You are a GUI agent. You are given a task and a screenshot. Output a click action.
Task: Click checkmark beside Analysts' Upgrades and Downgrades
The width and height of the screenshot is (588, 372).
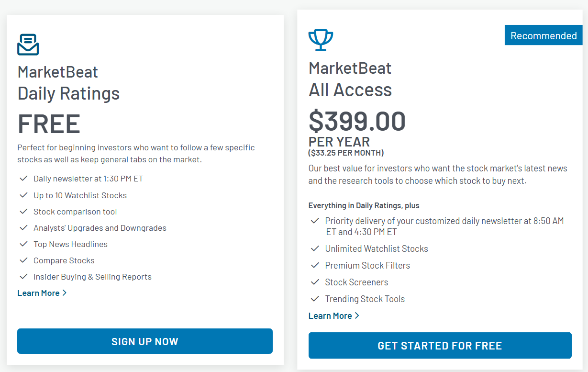(23, 228)
